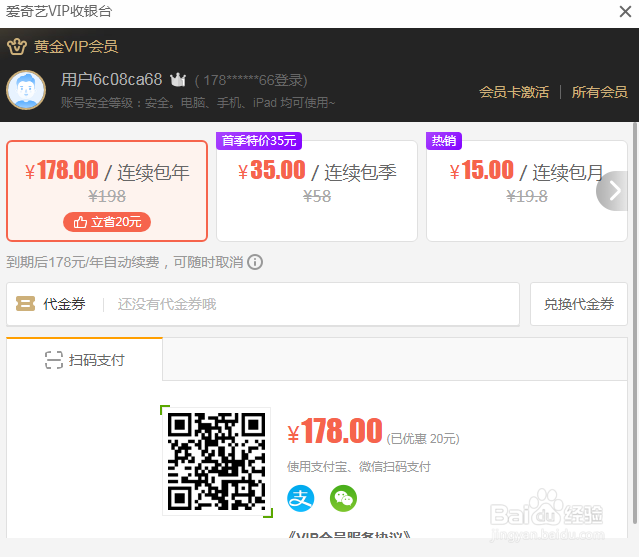This screenshot has height=557, width=639.
Task: Click the 热销 hot-sale tag
Action: click(x=444, y=141)
